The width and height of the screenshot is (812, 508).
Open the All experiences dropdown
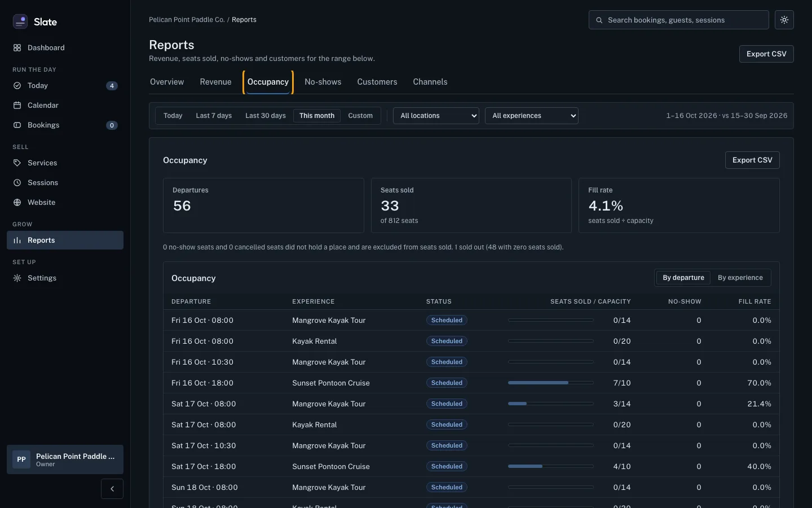(532, 116)
